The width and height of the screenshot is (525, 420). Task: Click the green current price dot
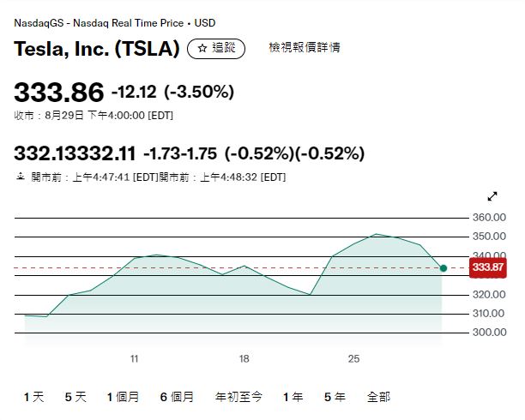pyautogui.click(x=444, y=267)
